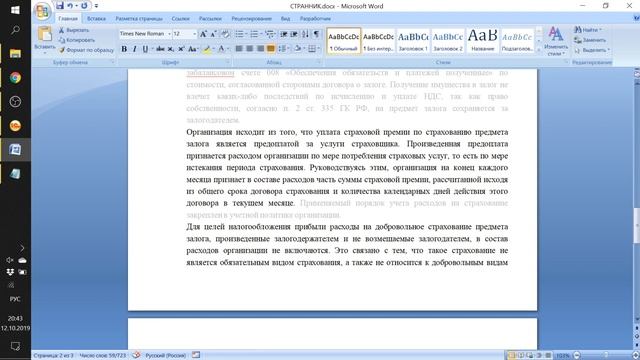
Task: Apply the Заголовок 2 style
Action: tap(448, 40)
